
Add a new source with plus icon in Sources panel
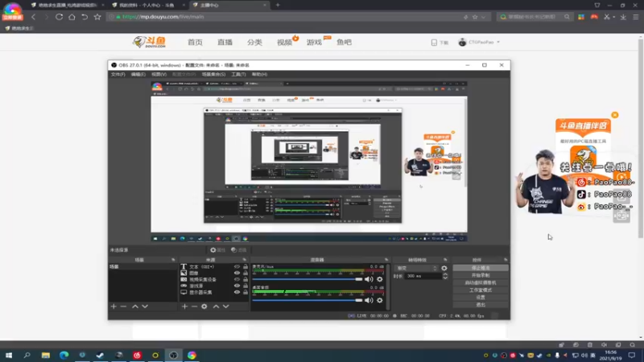pos(184,306)
